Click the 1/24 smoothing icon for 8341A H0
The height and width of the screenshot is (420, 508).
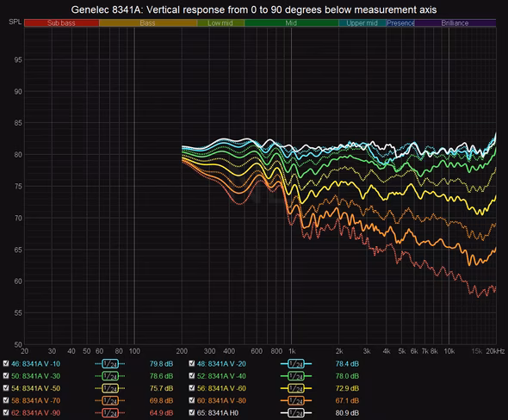(x=296, y=413)
